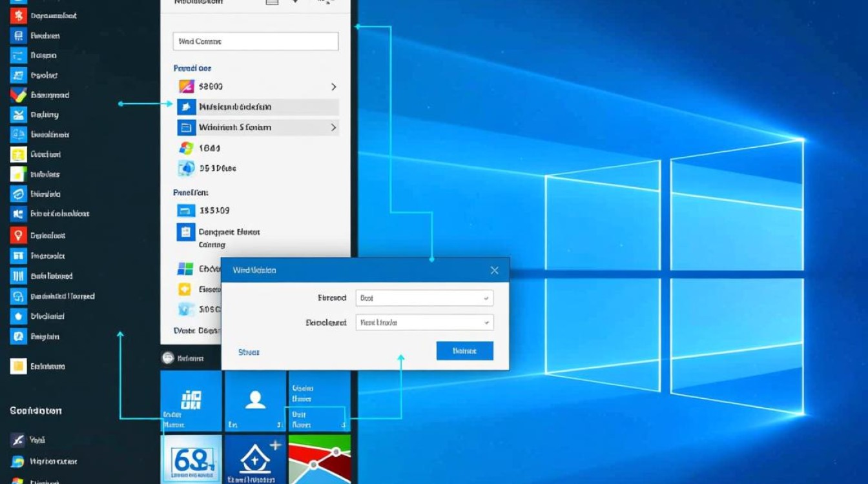Select the yellow folder item in left list
The height and width of the screenshot is (484, 868).
[18, 367]
